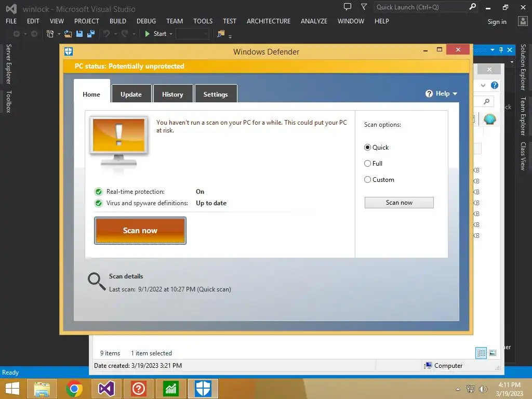Open the ARCHITECTURE menu

coord(269,21)
